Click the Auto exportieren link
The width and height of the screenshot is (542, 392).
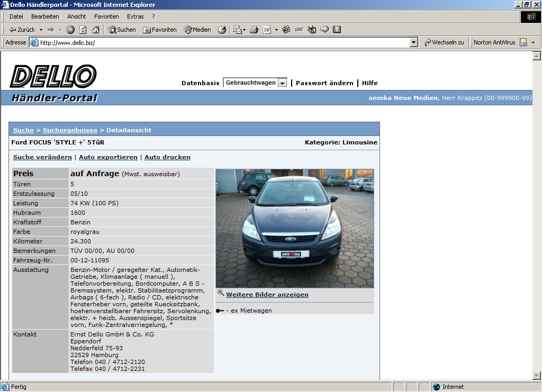click(108, 157)
